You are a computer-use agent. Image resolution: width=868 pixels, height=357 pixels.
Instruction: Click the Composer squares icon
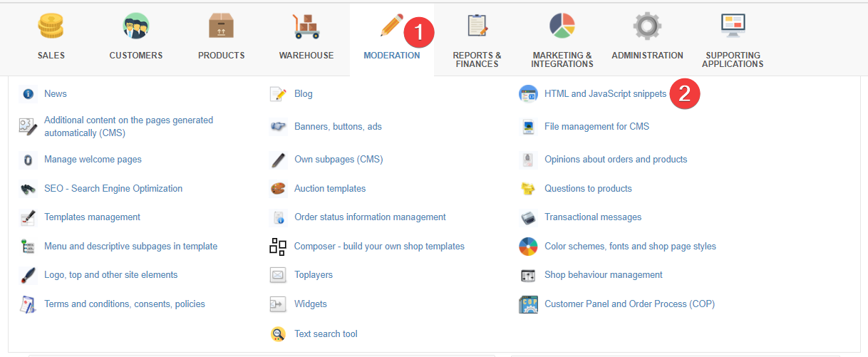pos(278,247)
